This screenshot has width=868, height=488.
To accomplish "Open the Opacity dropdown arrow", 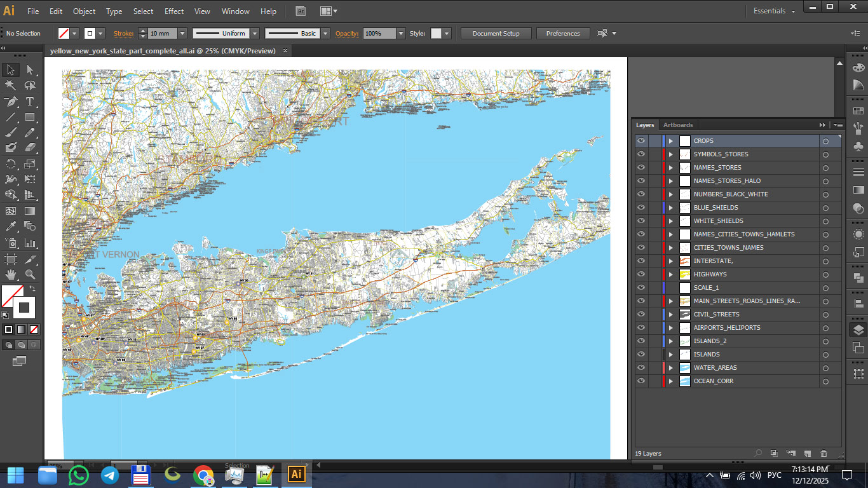I will click(x=400, y=34).
